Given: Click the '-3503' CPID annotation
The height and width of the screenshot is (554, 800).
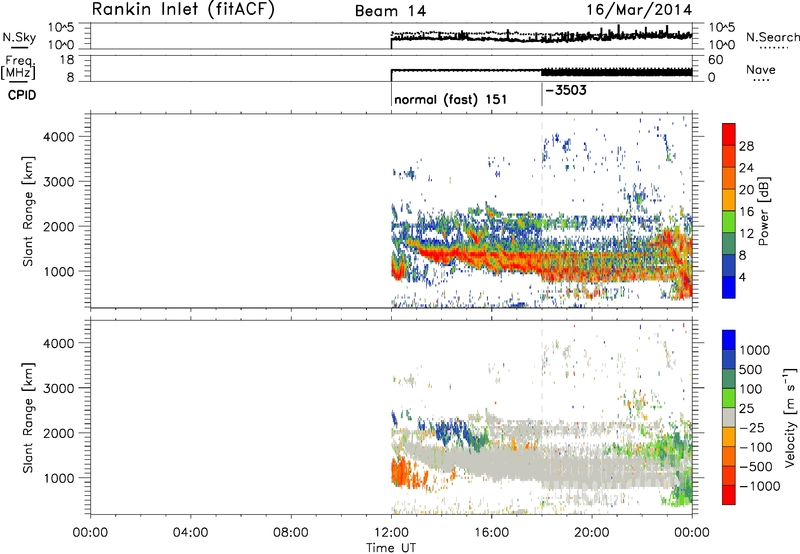Looking at the screenshot, I should pos(566,90).
